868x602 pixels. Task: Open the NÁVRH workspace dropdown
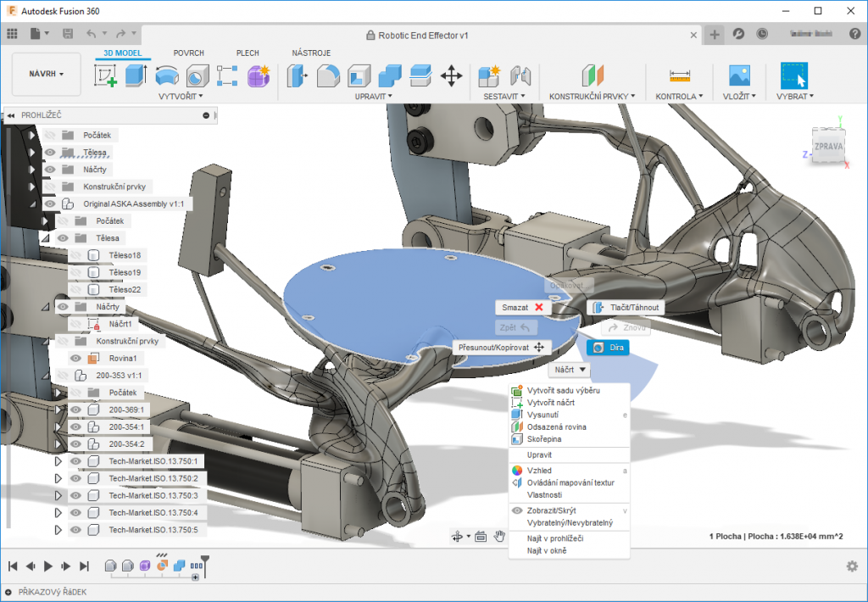[47, 75]
